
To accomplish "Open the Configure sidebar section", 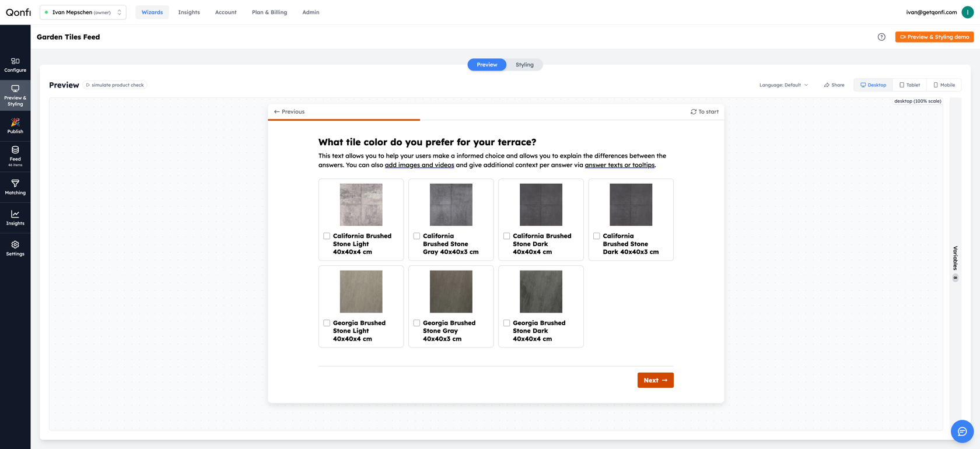I will coord(15,65).
